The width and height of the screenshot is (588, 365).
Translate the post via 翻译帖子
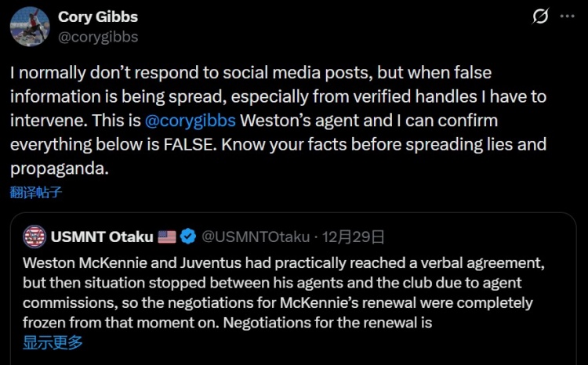coord(36,190)
